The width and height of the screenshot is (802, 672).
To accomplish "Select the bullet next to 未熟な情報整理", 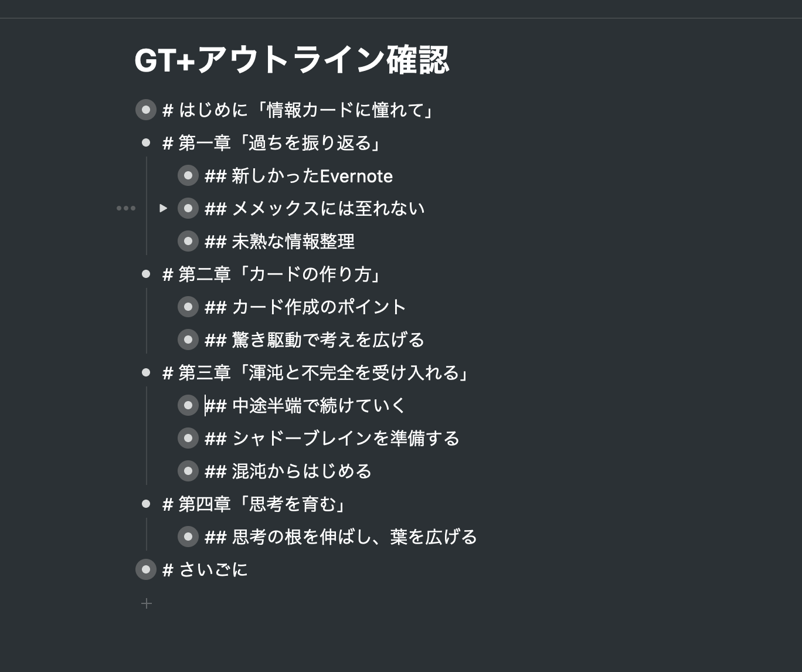I will pos(188,241).
